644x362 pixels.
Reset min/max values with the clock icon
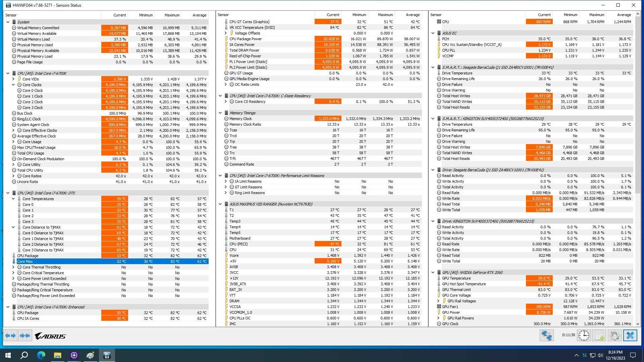tap(584, 335)
